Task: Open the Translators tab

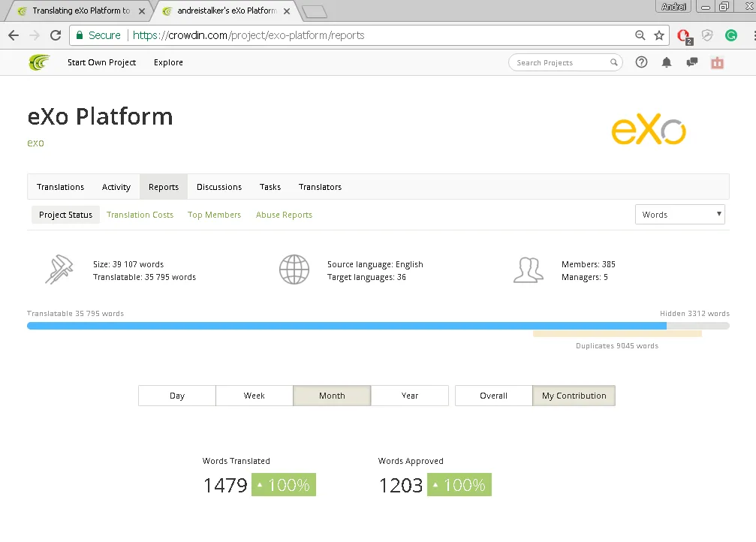Action: (x=320, y=187)
